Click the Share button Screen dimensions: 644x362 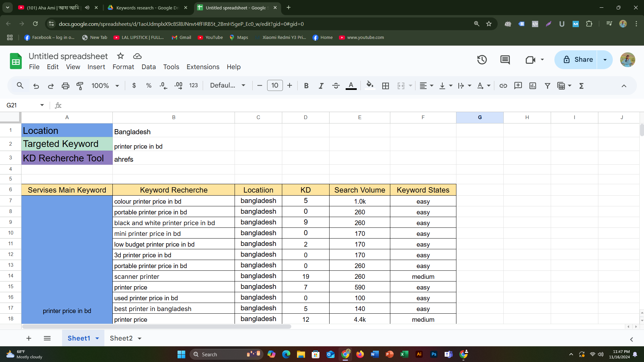(578, 60)
